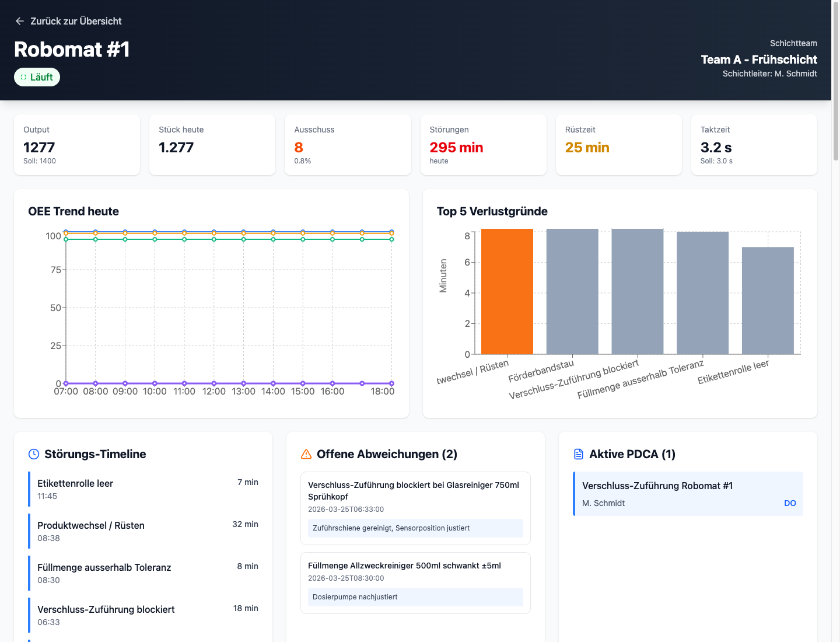Select the DO status label in PDCA
840x642 pixels.
pyautogui.click(x=790, y=503)
